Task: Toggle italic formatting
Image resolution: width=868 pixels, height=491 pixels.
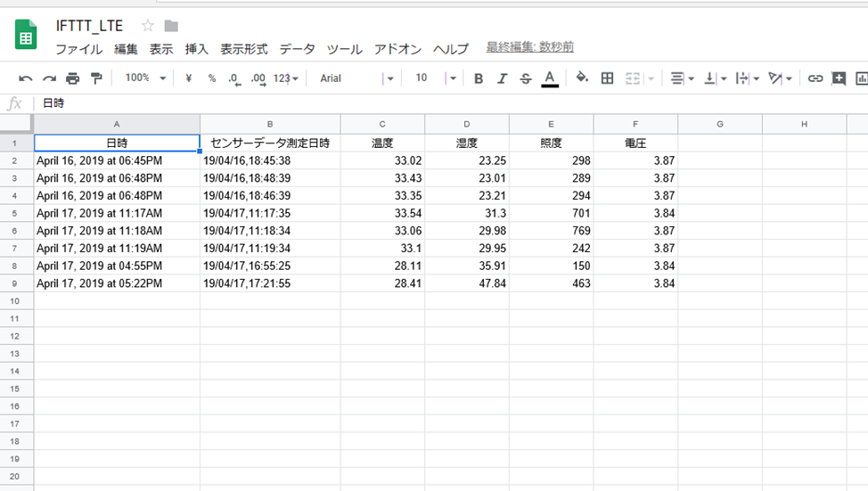Action: click(502, 78)
